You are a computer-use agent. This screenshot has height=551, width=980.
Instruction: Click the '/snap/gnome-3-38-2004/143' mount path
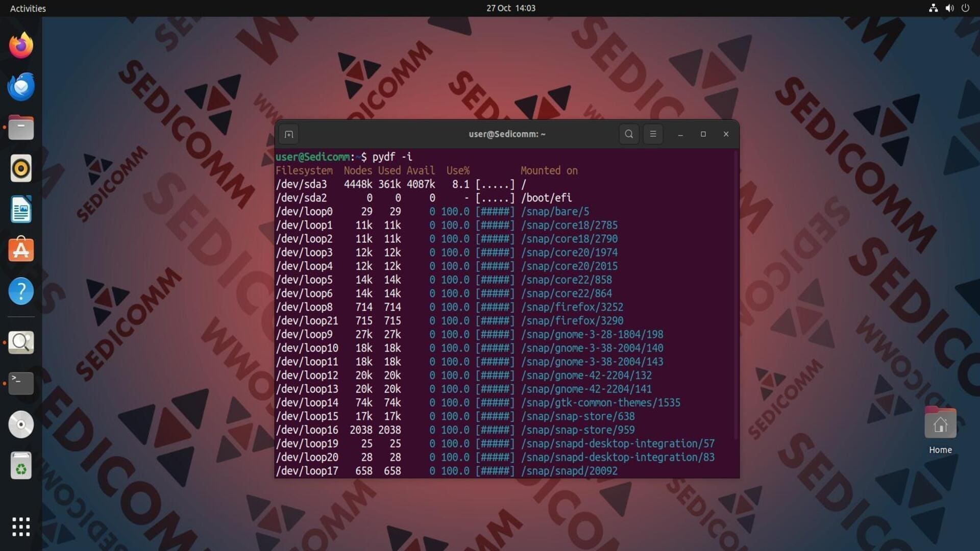point(592,362)
